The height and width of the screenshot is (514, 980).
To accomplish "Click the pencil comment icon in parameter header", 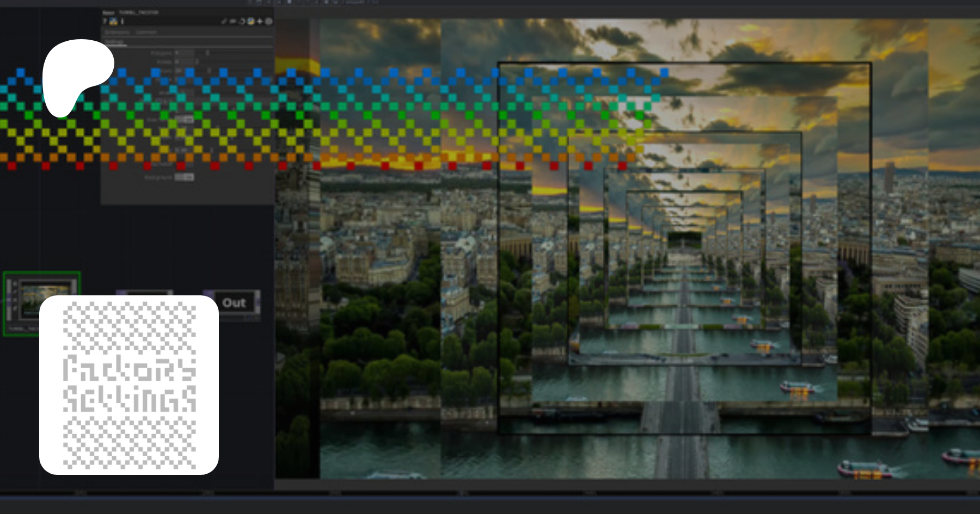I will [x=224, y=21].
